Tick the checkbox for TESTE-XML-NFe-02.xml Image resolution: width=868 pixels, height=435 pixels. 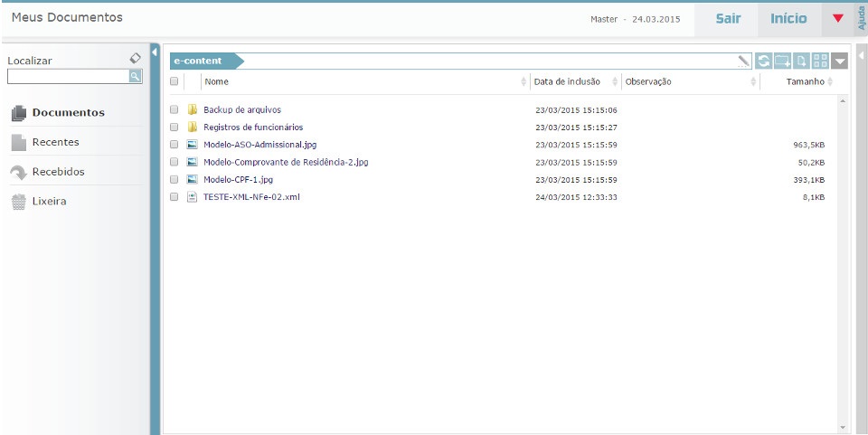coord(175,197)
